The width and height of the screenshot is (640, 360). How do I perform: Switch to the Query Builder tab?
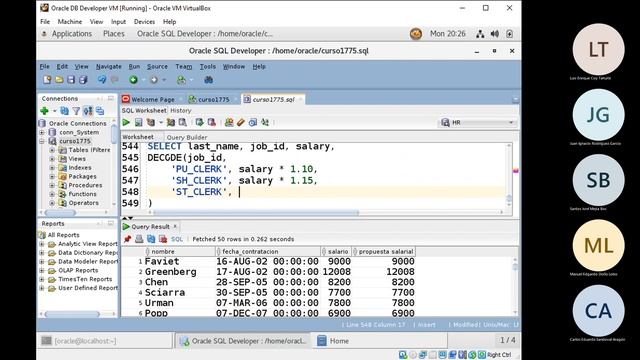pyautogui.click(x=187, y=138)
